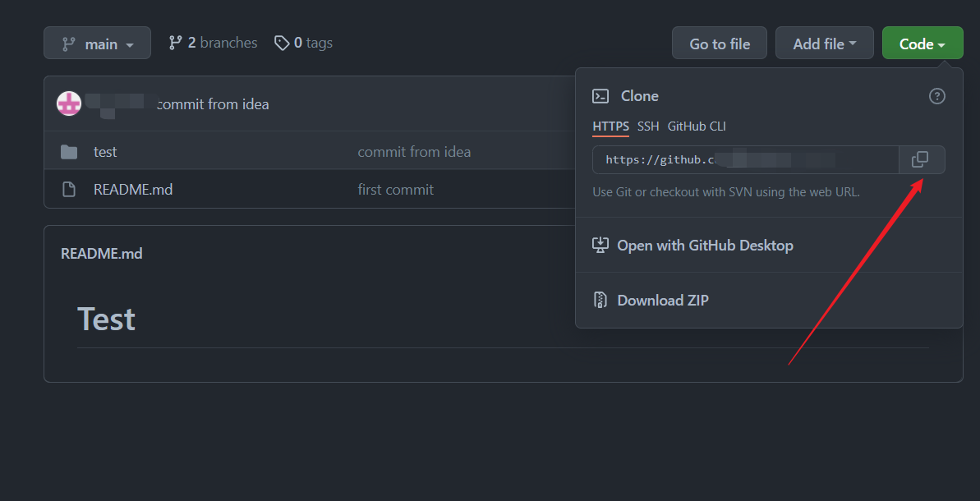The width and height of the screenshot is (980, 501).
Task: Open the README.md file link
Action: click(x=133, y=190)
